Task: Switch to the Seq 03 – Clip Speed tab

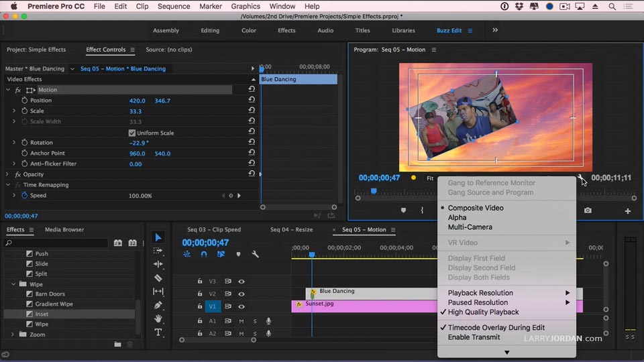Action: click(x=214, y=230)
